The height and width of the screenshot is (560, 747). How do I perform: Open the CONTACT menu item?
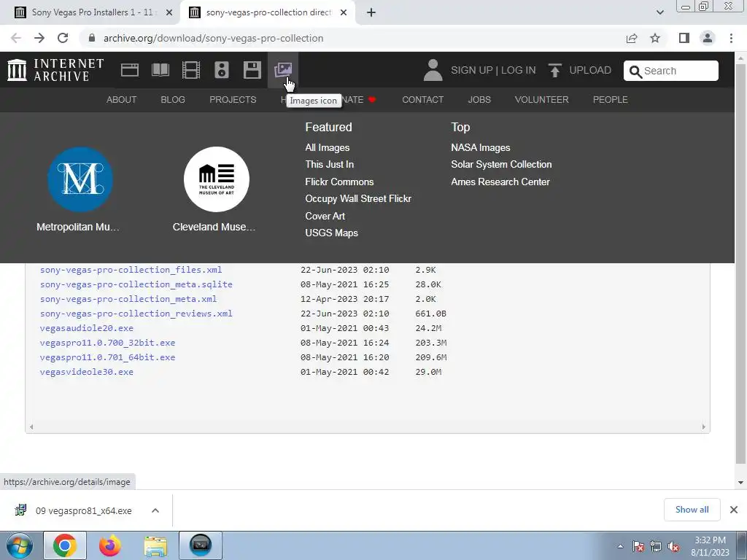pyautogui.click(x=422, y=100)
